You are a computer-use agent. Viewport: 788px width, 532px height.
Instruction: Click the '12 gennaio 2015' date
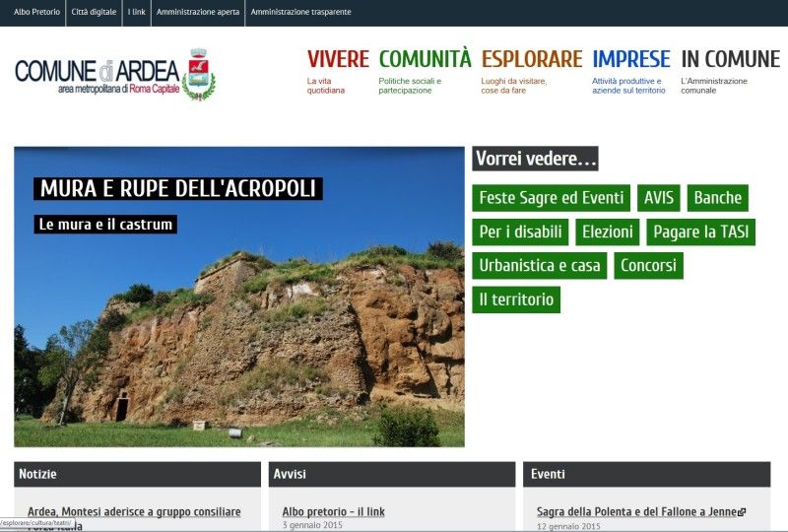coord(568,526)
